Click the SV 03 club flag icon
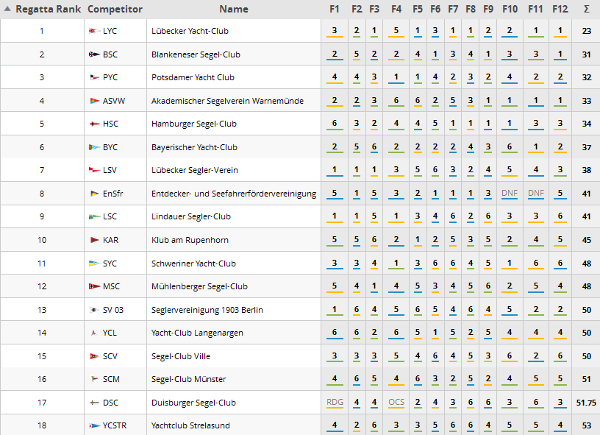600x435 pixels. 94,310
